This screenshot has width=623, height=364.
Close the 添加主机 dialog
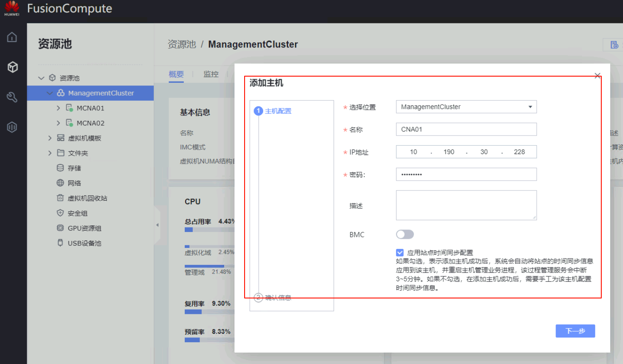597,76
